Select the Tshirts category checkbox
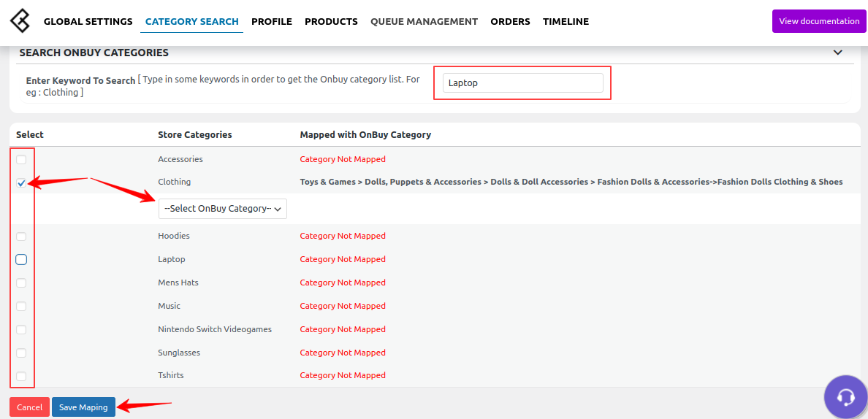 click(x=21, y=376)
